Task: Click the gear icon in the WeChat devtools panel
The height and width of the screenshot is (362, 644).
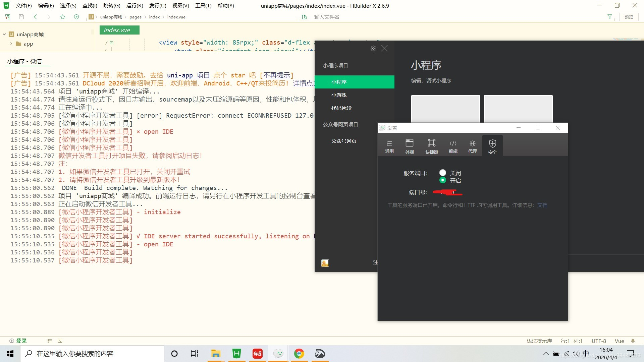Action: tap(373, 48)
